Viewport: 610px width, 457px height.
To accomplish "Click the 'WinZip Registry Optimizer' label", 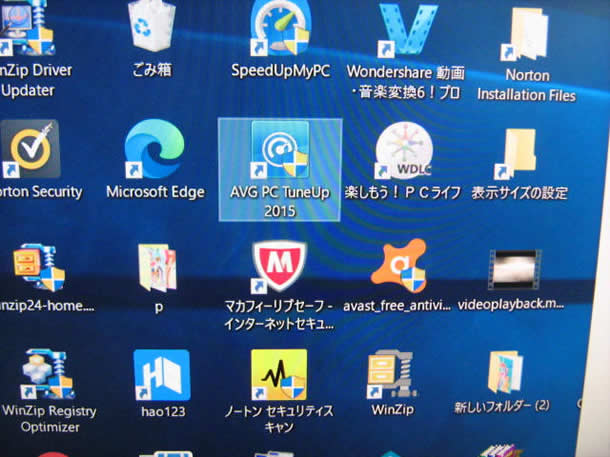I will coord(49,418).
